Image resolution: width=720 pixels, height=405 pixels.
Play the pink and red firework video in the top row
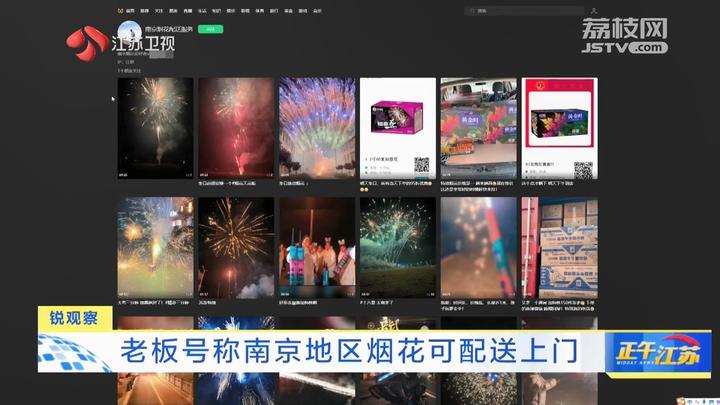pyautogui.click(x=236, y=128)
